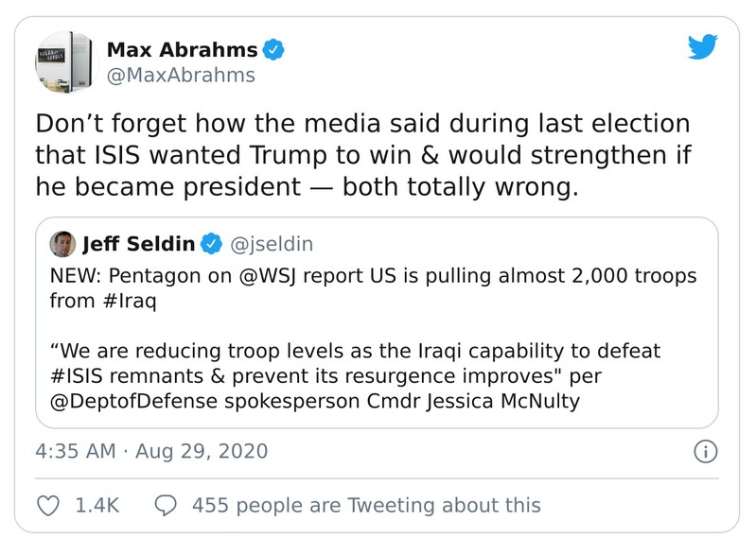Click the Twitter bird logo

[x=703, y=48]
